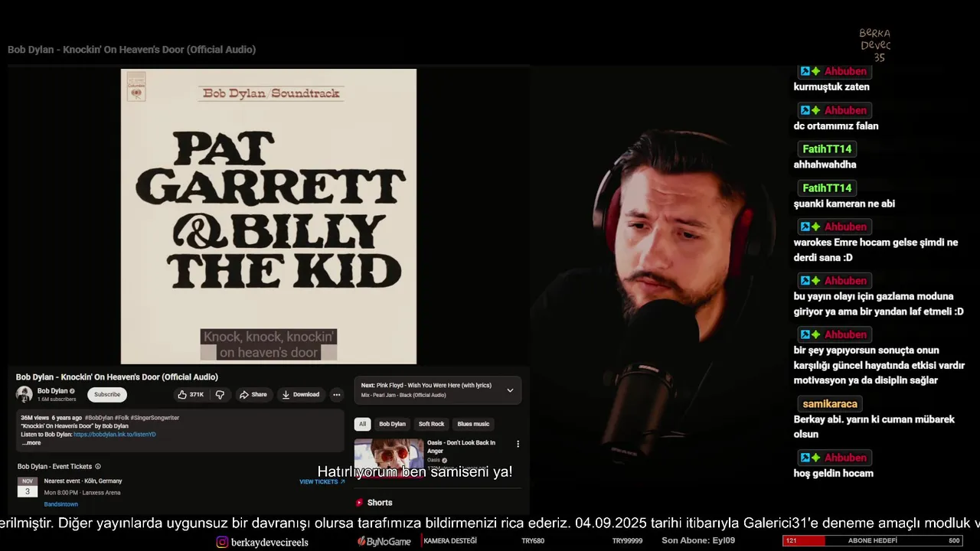Click '36M views 6 years ago' text
This screenshot has width=980, height=551.
point(51,418)
